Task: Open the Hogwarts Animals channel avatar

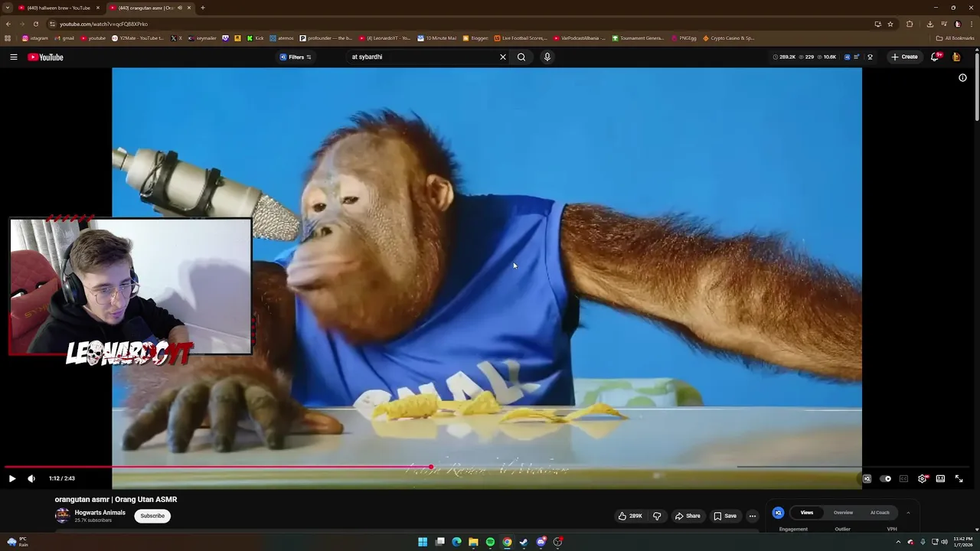Action: point(62,516)
